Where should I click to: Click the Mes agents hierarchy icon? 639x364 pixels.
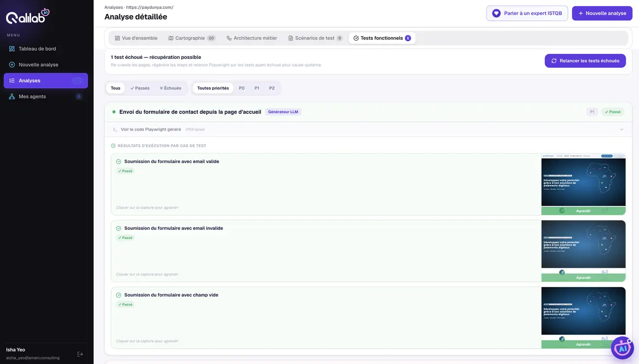12,96
